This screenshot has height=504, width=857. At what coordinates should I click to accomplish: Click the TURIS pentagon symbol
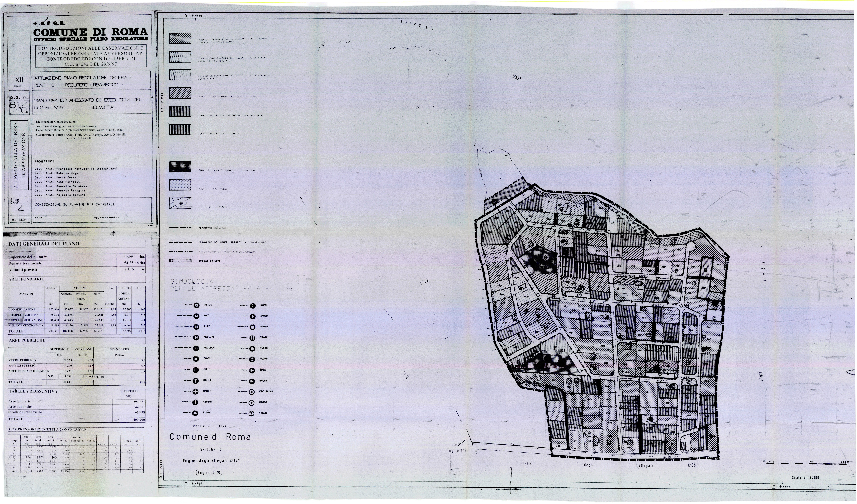252,349
